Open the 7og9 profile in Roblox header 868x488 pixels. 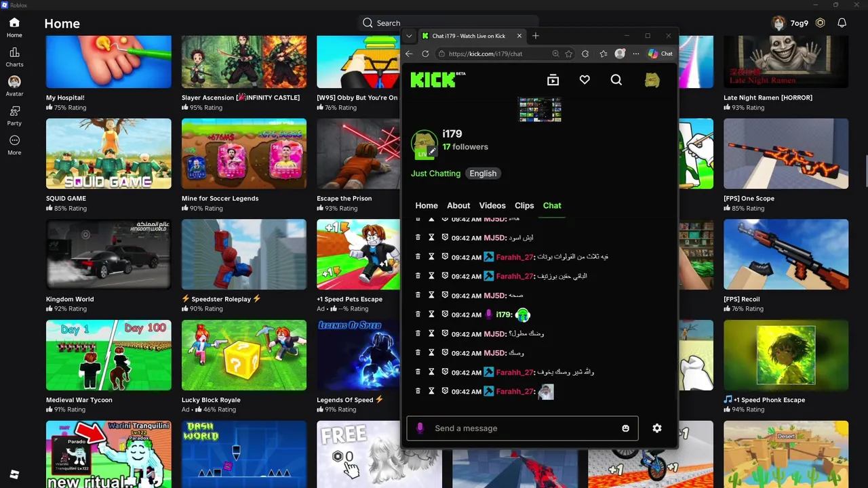[790, 23]
